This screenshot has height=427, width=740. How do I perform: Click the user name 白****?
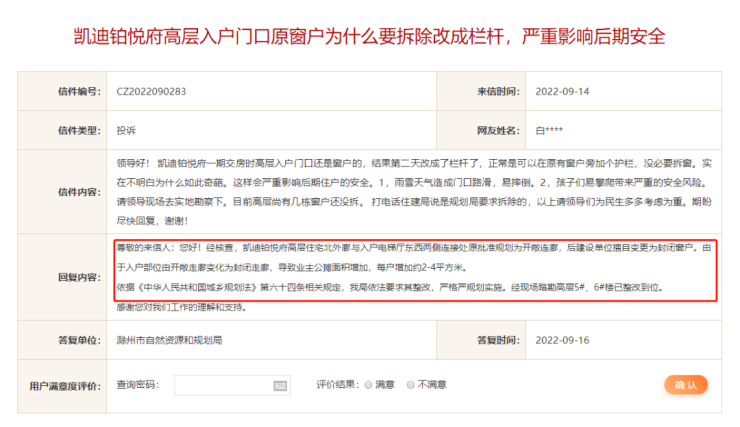click(549, 131)
